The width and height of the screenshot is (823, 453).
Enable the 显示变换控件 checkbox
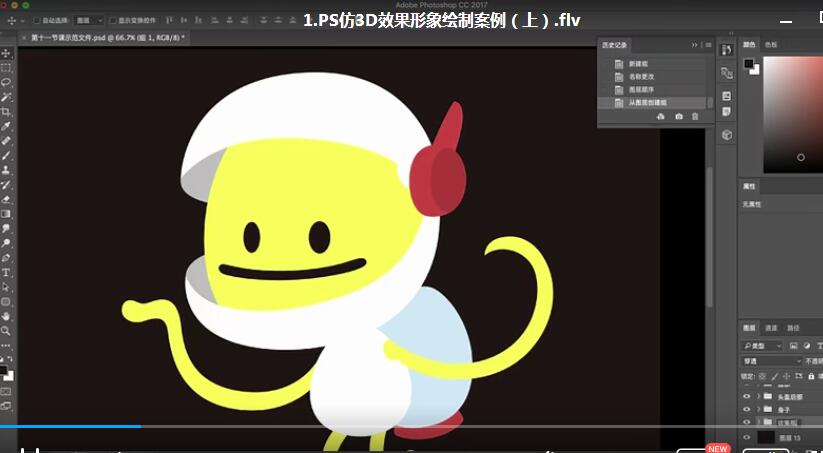113,20
